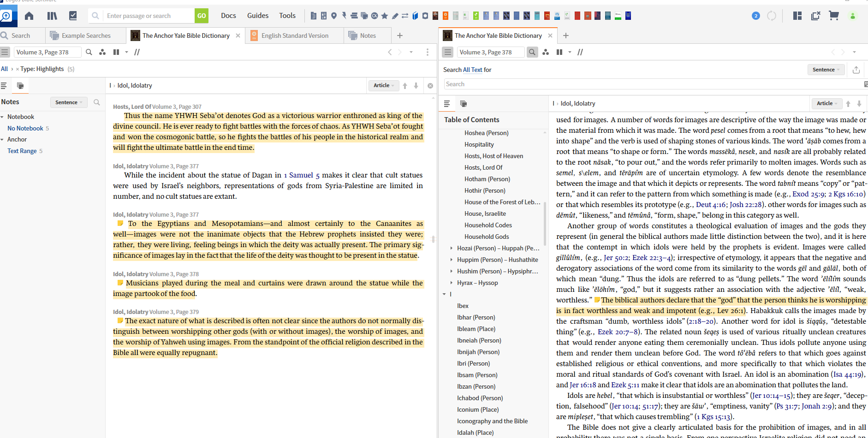The width and height of the screenshot is (868, 438).
Task: Click the shopping cart icon
Action: pyautogui.click(x=833, y=16)
